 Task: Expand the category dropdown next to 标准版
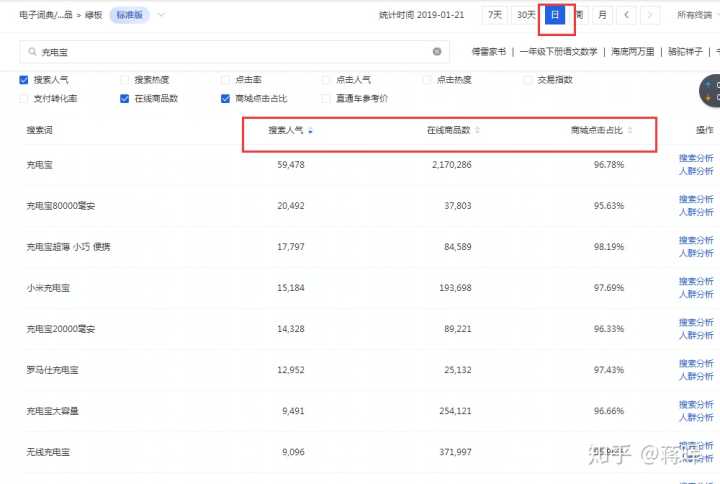point(162,15)
